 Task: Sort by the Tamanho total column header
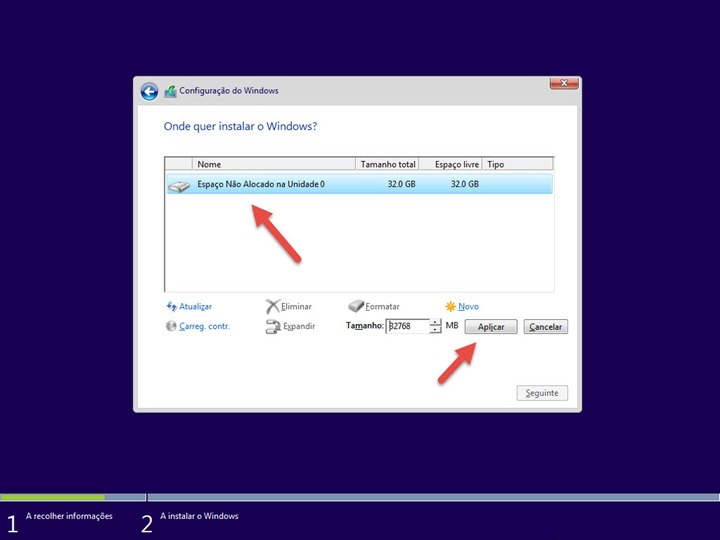(387, 164)
